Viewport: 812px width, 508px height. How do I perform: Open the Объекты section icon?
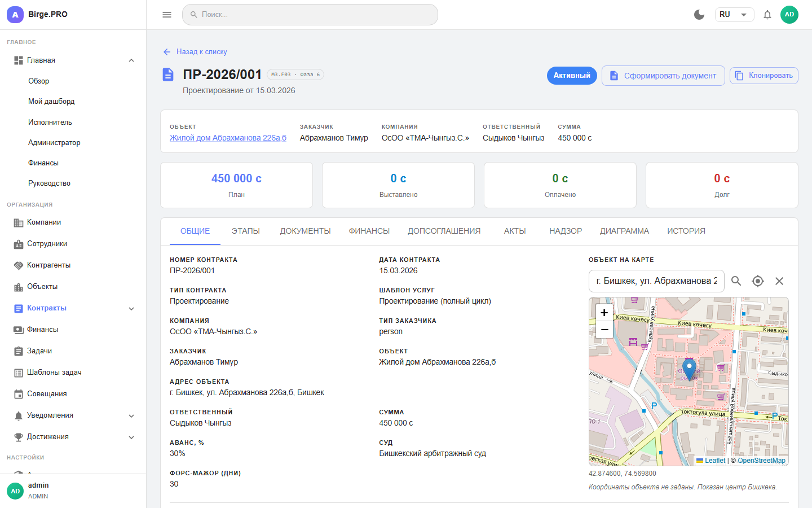[x=16, y=286]
